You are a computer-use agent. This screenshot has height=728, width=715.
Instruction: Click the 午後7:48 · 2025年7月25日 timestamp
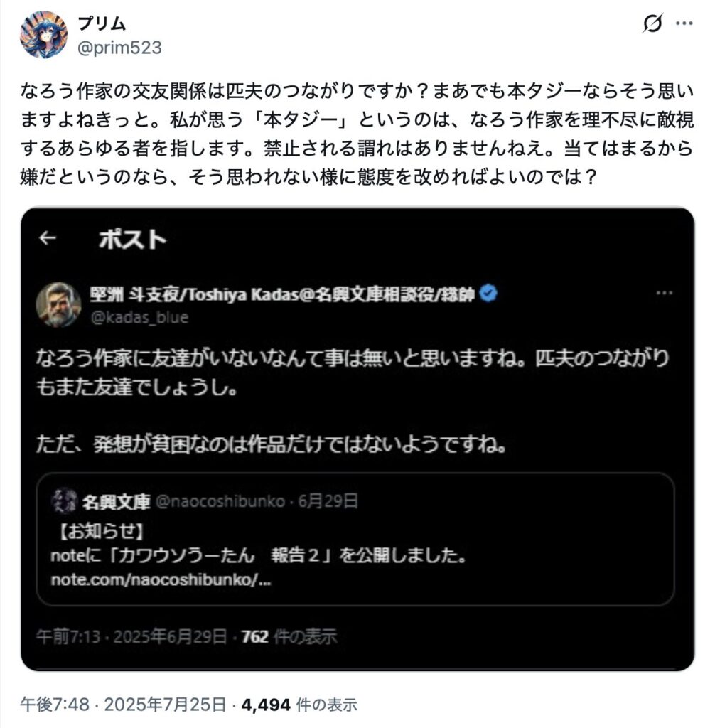point(124,705)
